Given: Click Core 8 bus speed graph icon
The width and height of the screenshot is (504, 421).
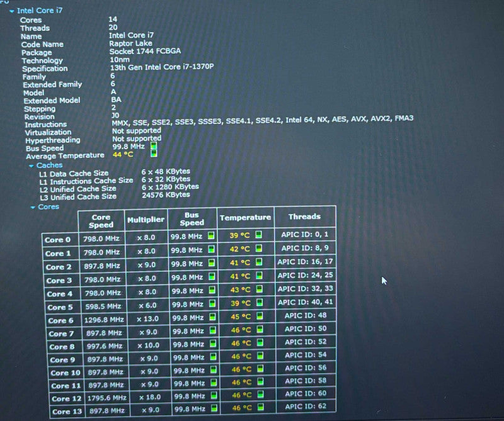Looking at the screenshot, I should tap(213, 344).
